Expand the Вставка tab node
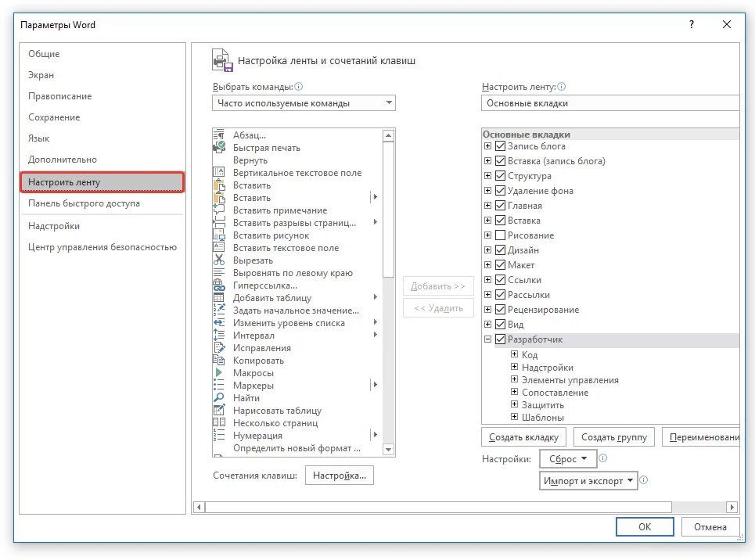The width and height of the screenshot is (755, 560). 487,221
